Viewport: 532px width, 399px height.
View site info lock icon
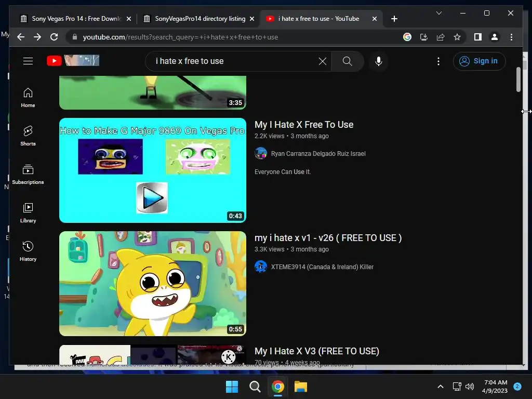(x=75, y=37)
